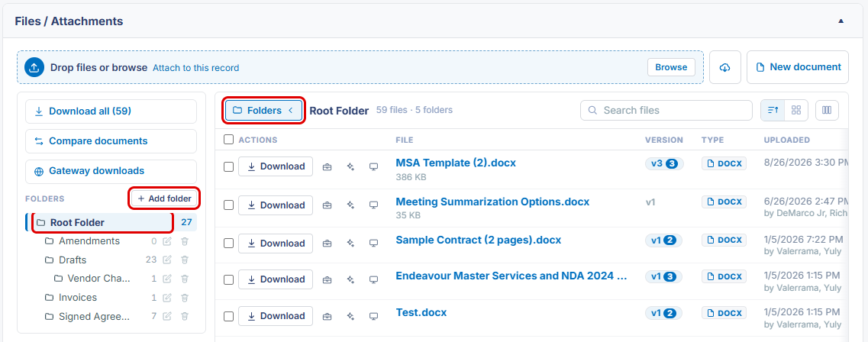868x342 pixels.
Task: Edit the Drafts folder name
Action: point(167,260)
